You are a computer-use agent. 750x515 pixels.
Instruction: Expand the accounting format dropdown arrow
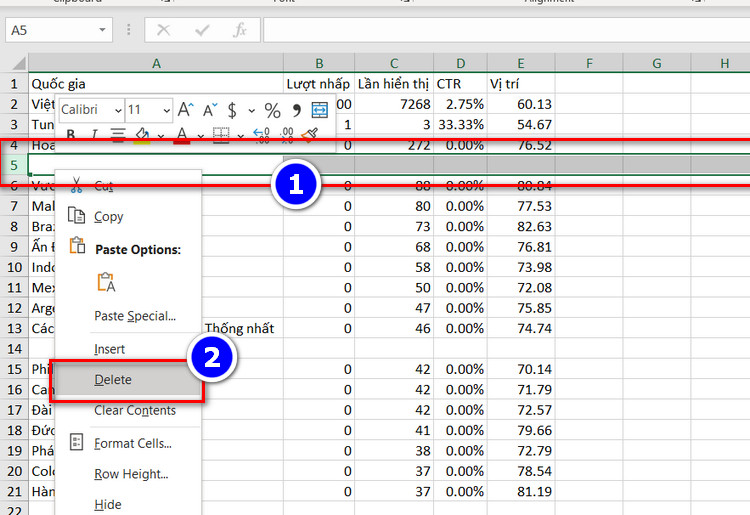(x=252, y=111)
